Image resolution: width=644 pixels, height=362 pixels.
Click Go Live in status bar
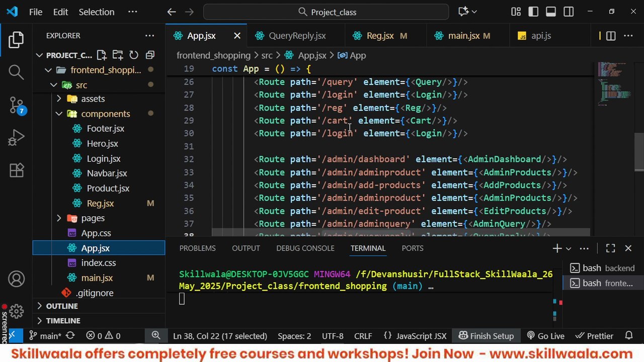tap(545, 336)
